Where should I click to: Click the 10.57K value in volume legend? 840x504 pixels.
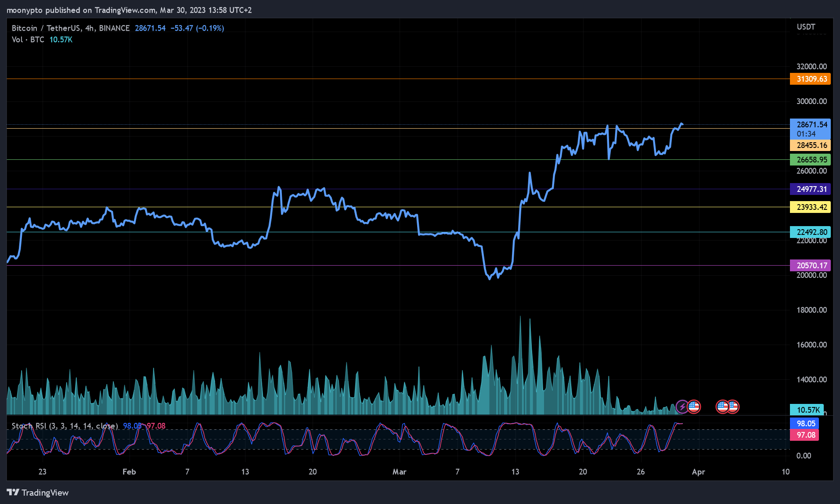click(x=61, y=40)
